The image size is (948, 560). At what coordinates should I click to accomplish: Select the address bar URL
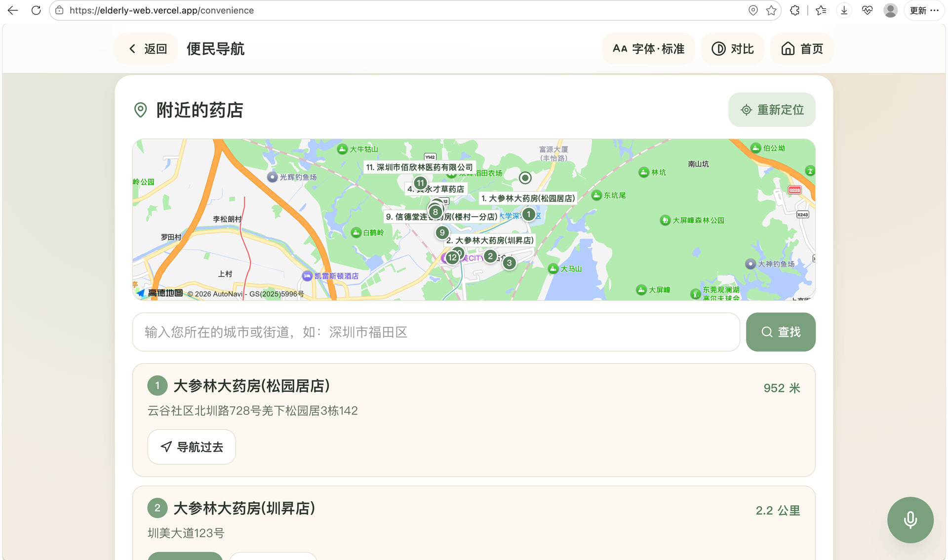tap(161, 10)
